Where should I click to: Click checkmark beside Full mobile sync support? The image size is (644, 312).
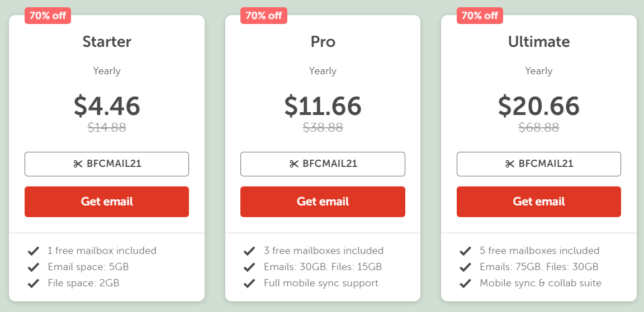pyautogui.click(x=249, y=284)
